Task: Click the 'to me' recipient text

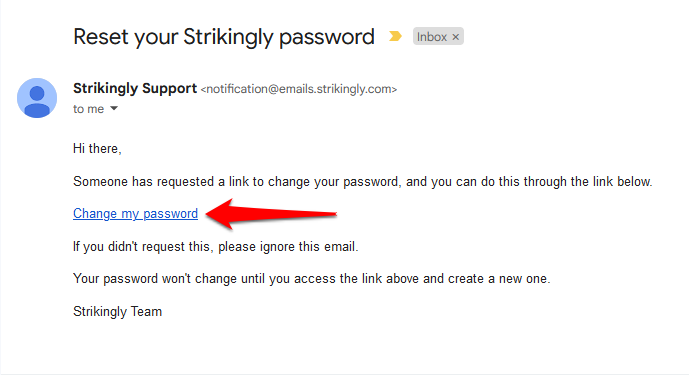Action: [x=88, y=109]
